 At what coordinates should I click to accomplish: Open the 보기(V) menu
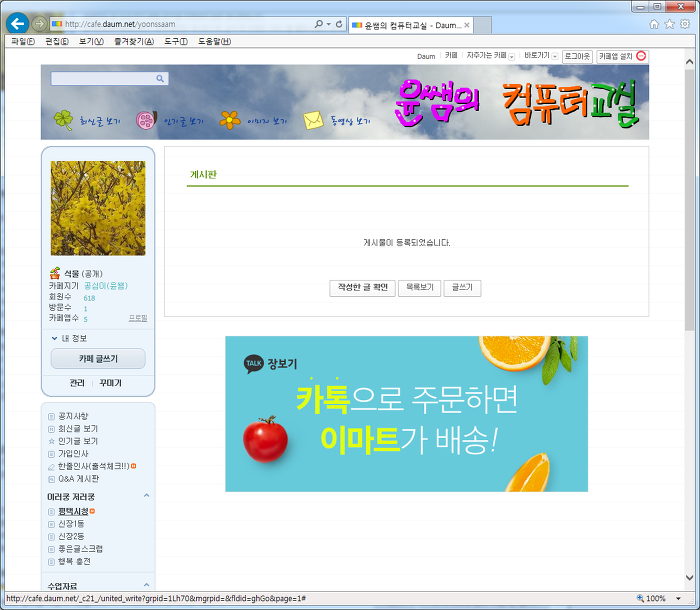click(91, 42)
